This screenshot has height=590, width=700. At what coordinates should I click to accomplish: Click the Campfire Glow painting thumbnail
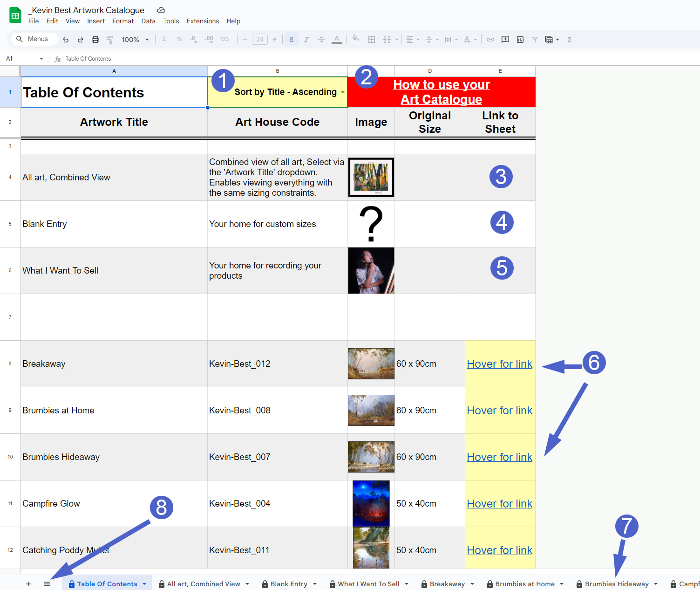pos(371,504)
